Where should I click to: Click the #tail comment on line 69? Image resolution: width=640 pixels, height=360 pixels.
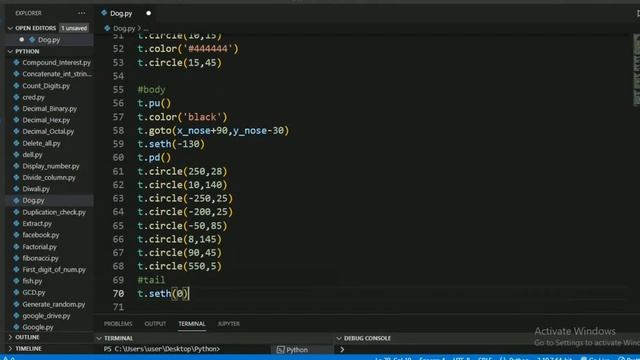151,280
